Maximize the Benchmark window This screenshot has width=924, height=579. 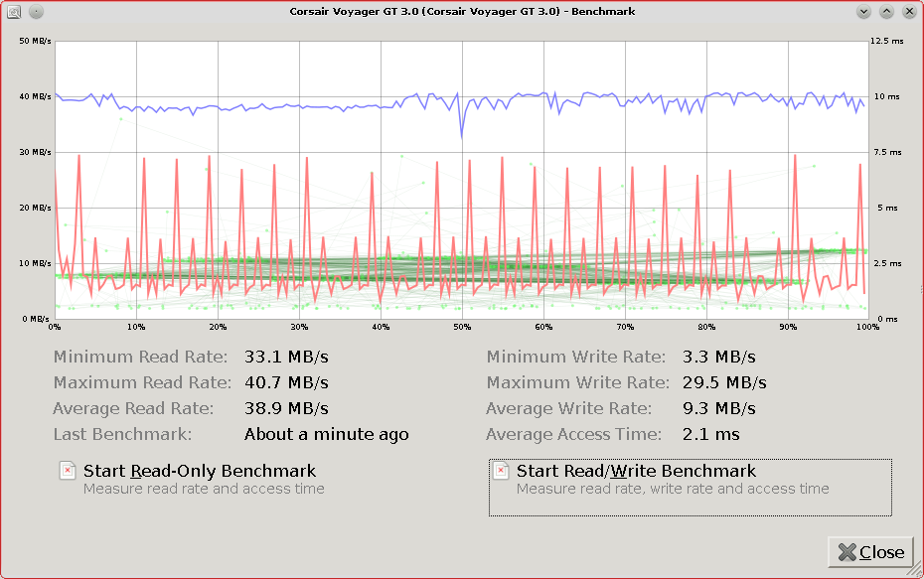coord(886,11)
